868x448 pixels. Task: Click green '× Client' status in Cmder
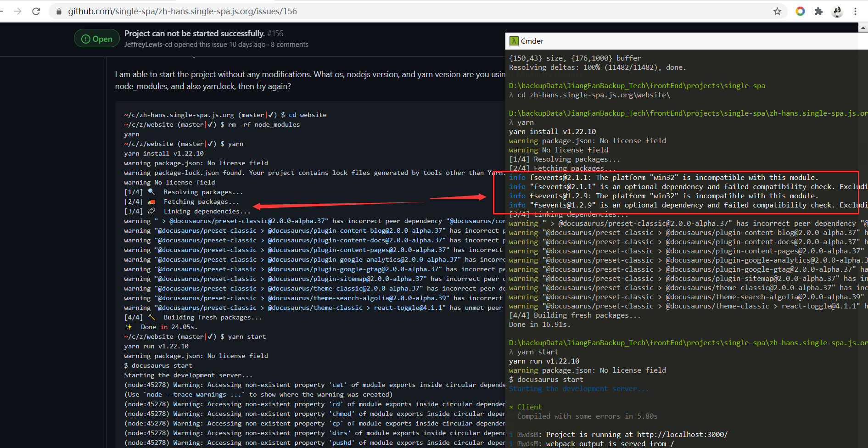click(526, 407)
